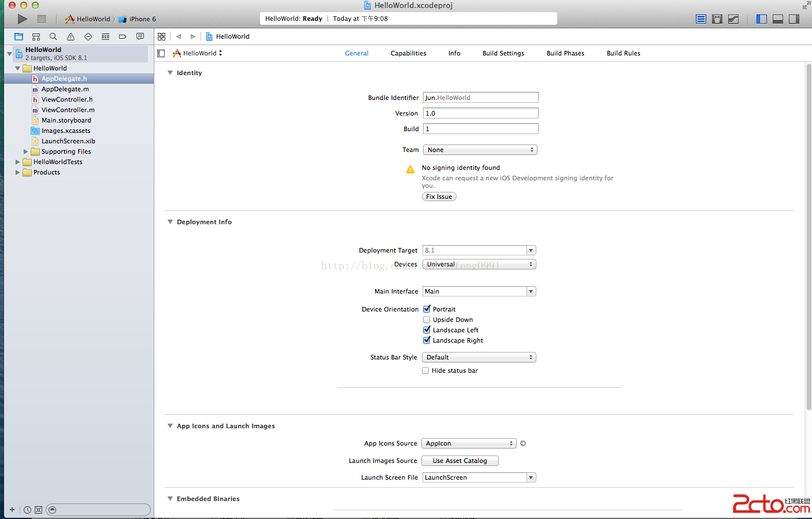The width and height of the screenshot is (812, 519).
Task: Enable Upside Down orientation
Action: click(x=427, y=320)
